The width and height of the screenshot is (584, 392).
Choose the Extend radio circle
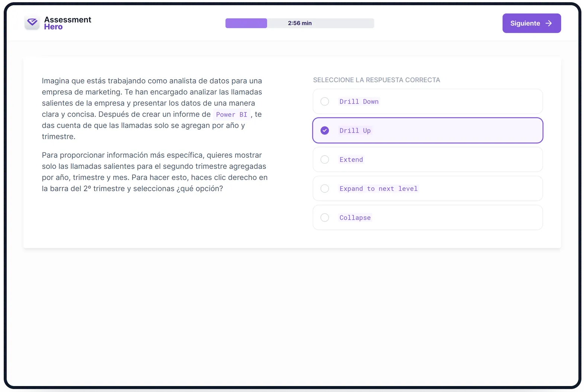click(325, 160)
